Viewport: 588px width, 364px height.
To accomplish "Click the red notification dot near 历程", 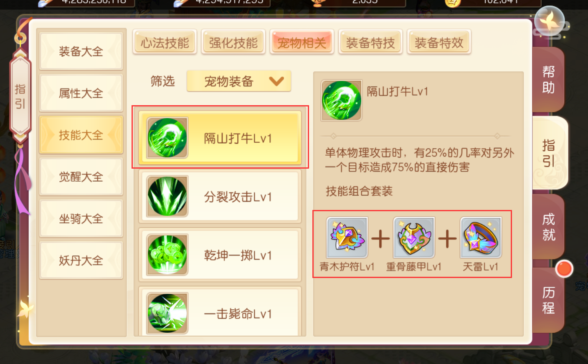I will [564, 269].
